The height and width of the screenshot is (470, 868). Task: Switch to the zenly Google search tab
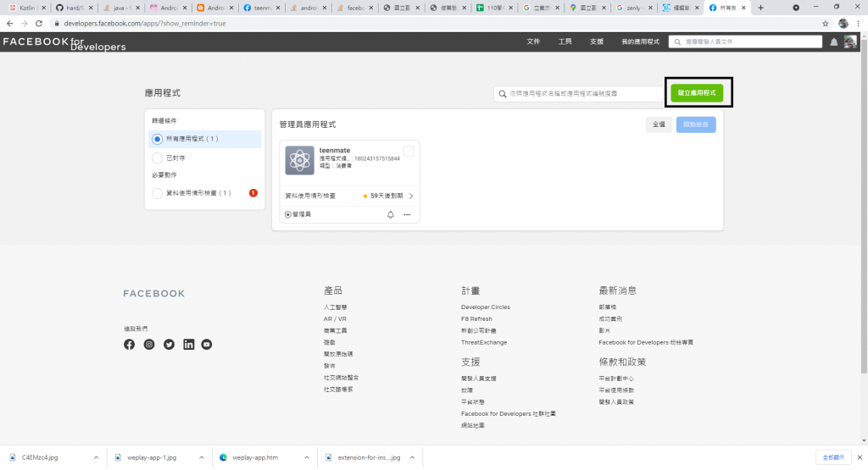(633, 8)
